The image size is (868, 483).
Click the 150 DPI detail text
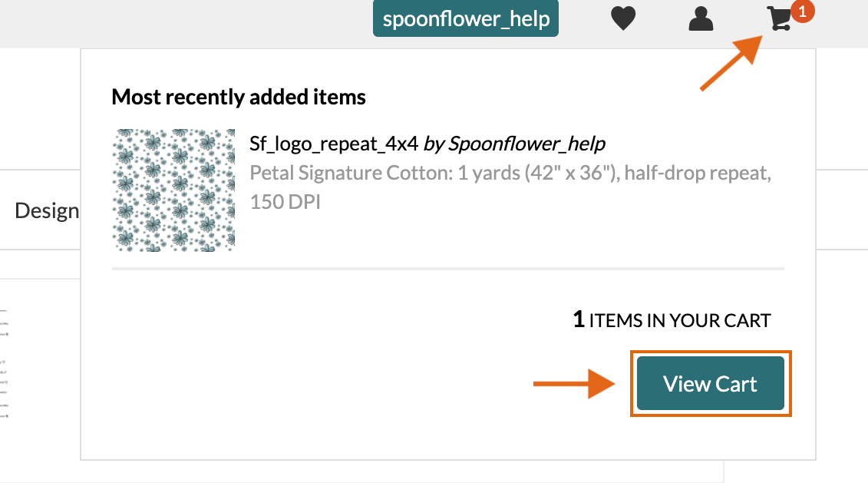[285, 202]
